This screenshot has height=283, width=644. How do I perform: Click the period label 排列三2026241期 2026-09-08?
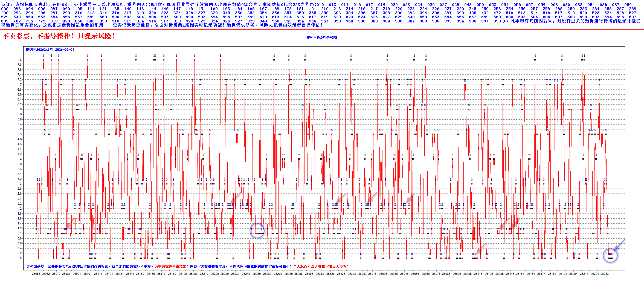click(50, 50)
